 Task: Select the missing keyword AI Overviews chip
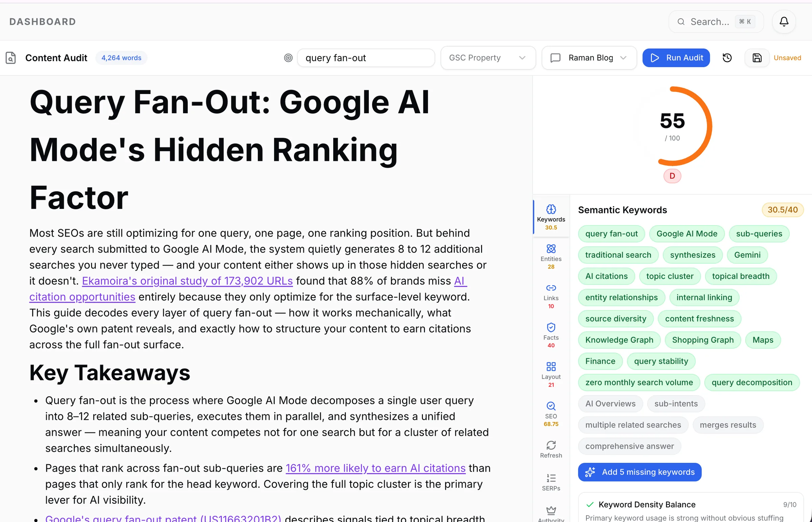coord(610,404)
